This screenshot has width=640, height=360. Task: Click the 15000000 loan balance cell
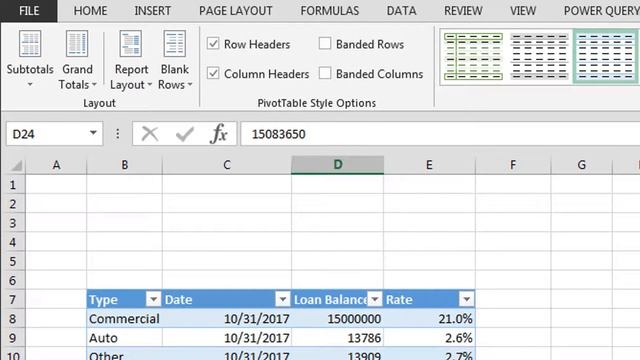tap(338, 318)
